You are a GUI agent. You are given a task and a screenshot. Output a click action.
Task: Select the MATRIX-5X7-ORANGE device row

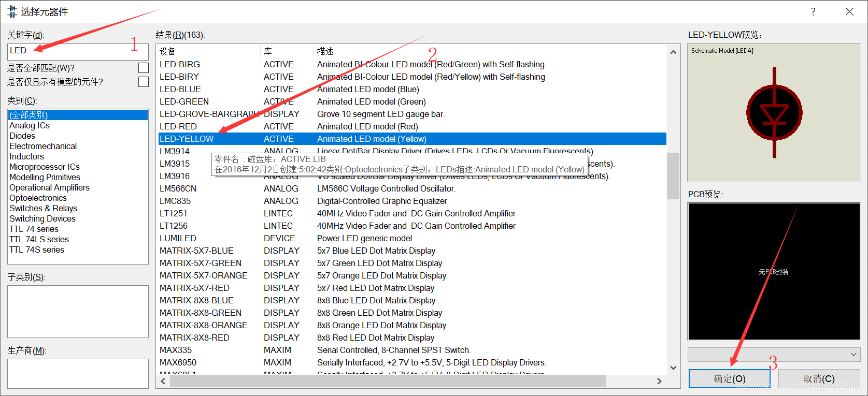412,275
